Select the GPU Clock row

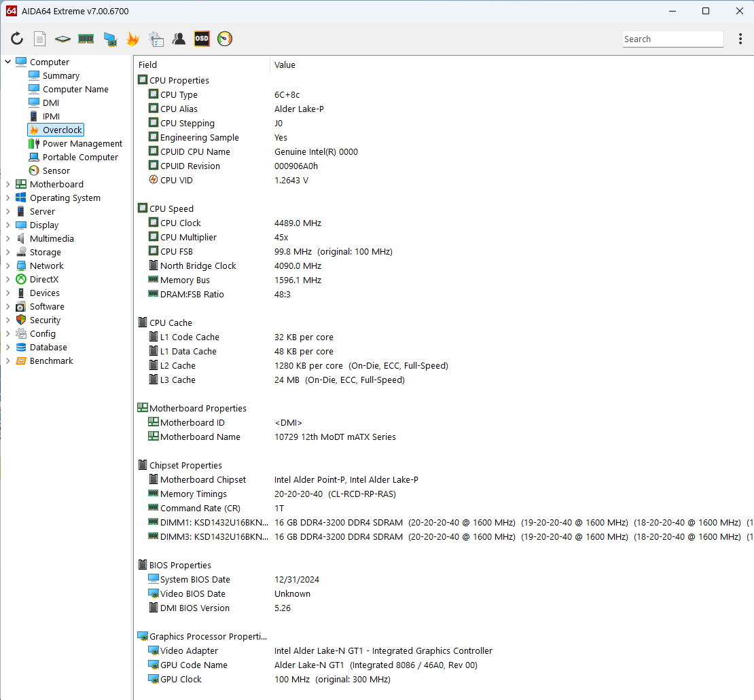tap(444, 679)
